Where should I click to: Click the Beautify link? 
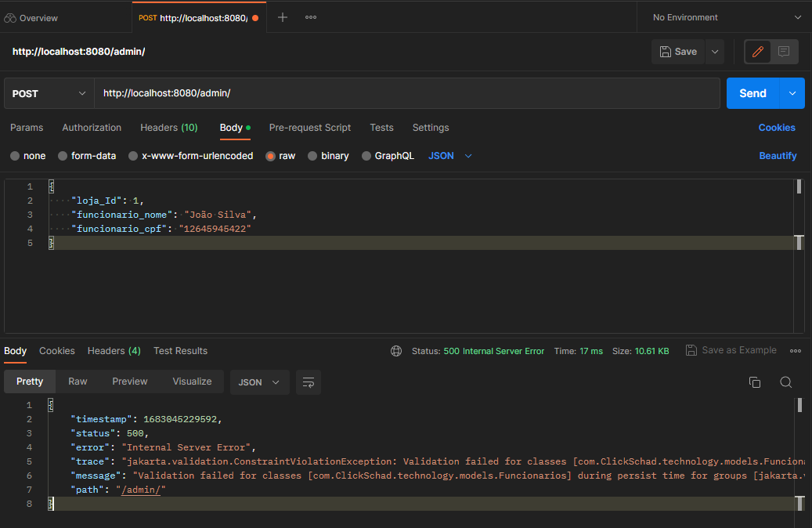(x=778, y=156)
